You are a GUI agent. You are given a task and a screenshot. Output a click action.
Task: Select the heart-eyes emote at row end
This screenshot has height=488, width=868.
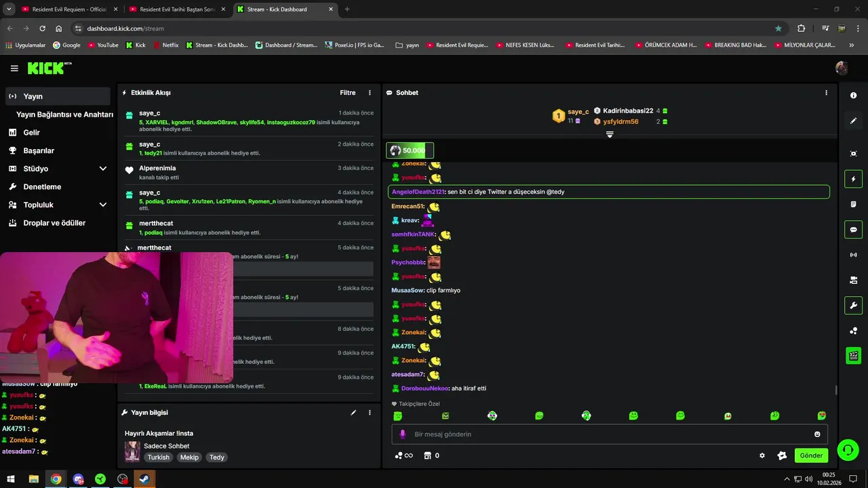pyautogui.click(x=822, y=415)
